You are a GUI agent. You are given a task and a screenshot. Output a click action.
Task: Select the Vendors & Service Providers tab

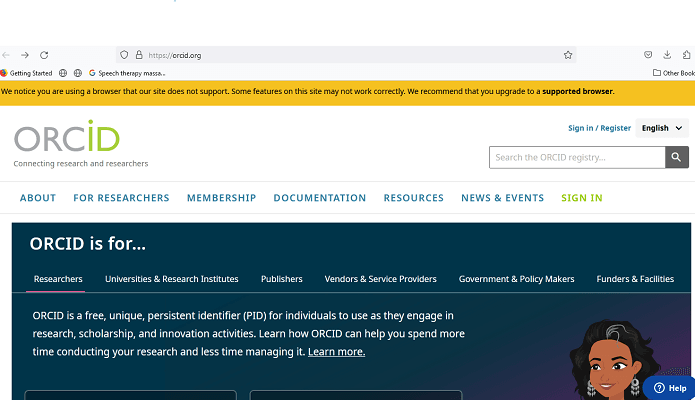(380, 279)
